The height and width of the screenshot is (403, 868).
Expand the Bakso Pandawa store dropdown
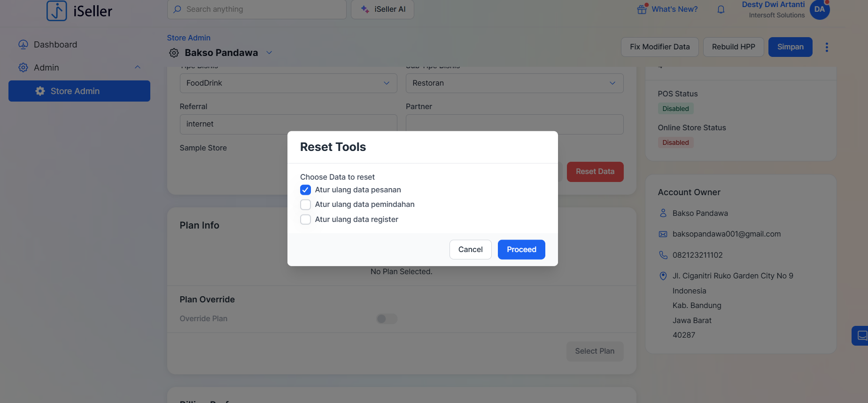coord(269,53)
